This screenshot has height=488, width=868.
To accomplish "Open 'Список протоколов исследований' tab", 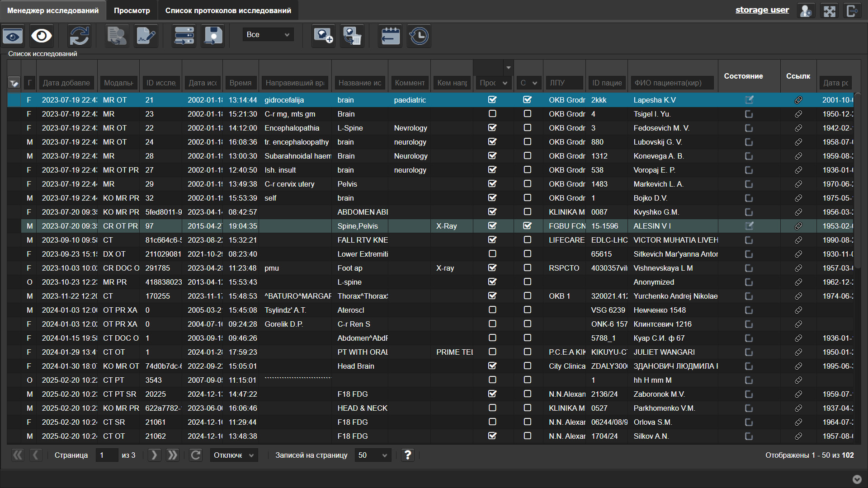I will (228, 10).
